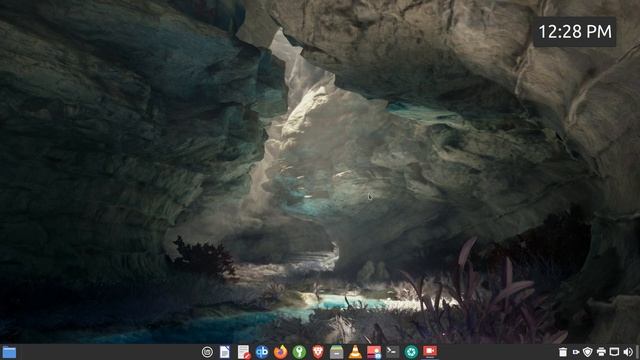The image size is (640, 360).
Task: Click the red screen recorder camera icon
Action: point(430,351)
